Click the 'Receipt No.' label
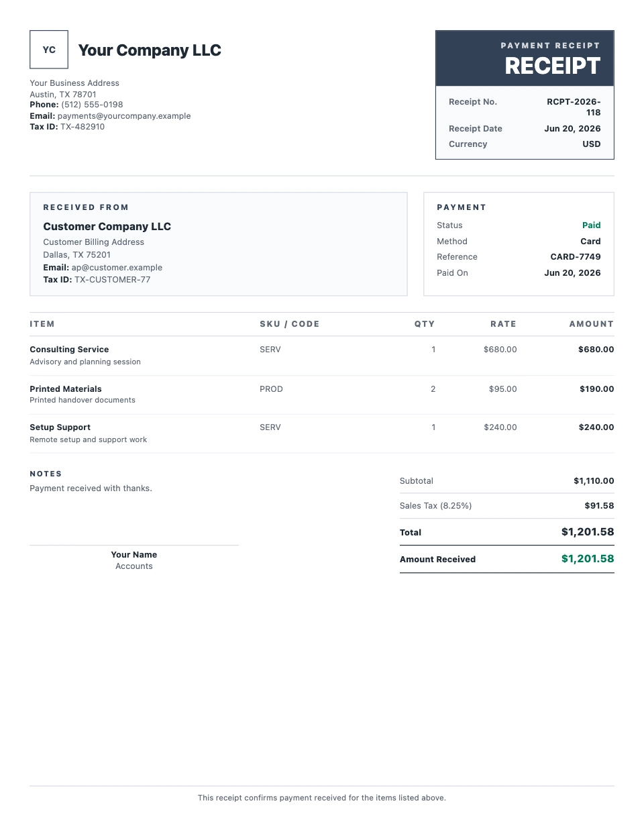 pos(473,102)
